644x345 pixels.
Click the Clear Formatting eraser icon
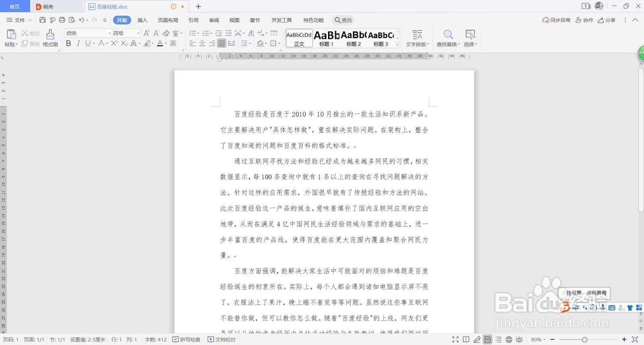[x=166, y=33]
